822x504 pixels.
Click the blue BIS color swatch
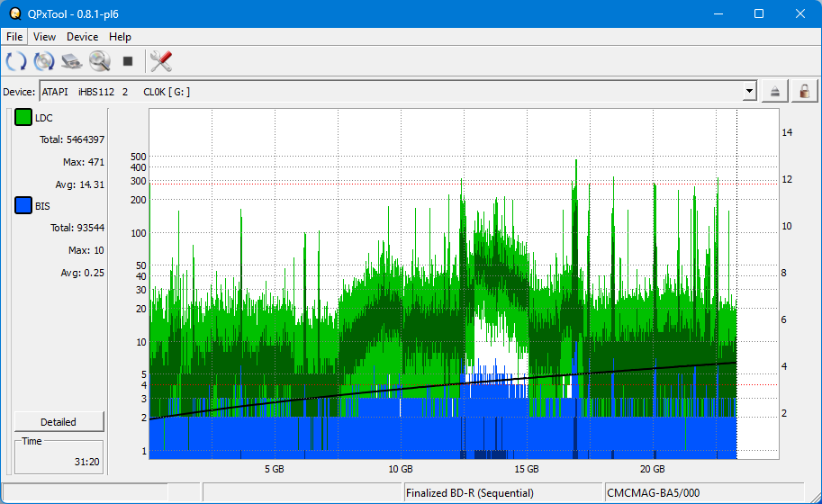[23, 205]
